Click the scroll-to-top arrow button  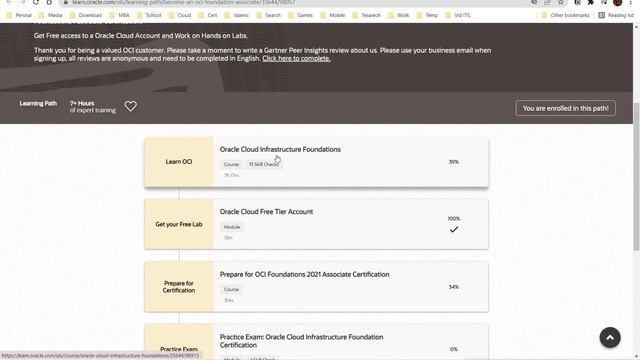point(610,338)
